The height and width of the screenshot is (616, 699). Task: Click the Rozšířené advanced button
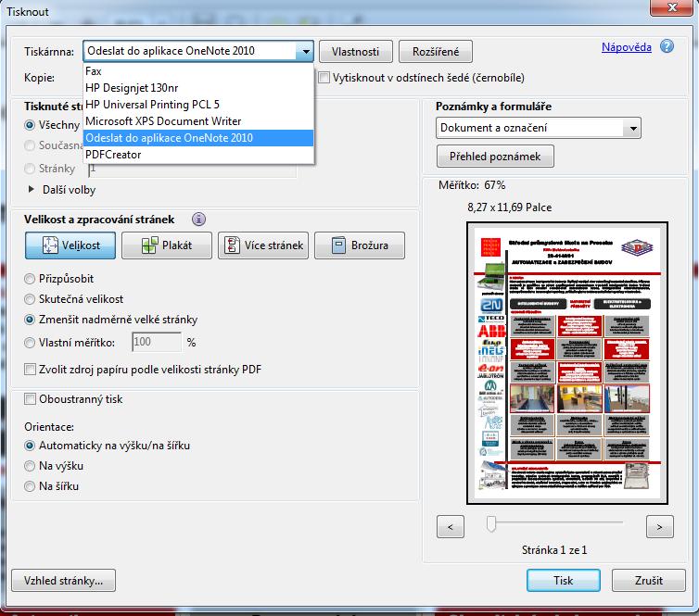point(436,52)
